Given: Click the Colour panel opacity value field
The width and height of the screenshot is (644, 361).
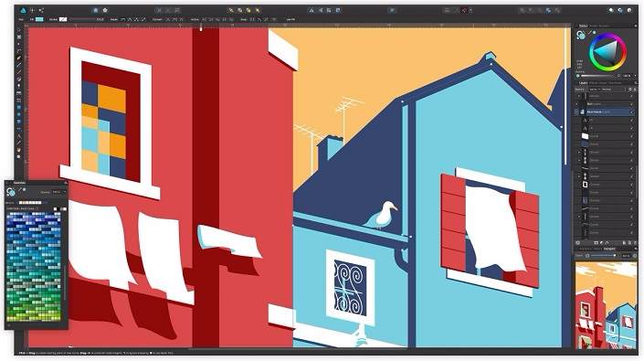Looking at the screenshot, I should 627,76.
